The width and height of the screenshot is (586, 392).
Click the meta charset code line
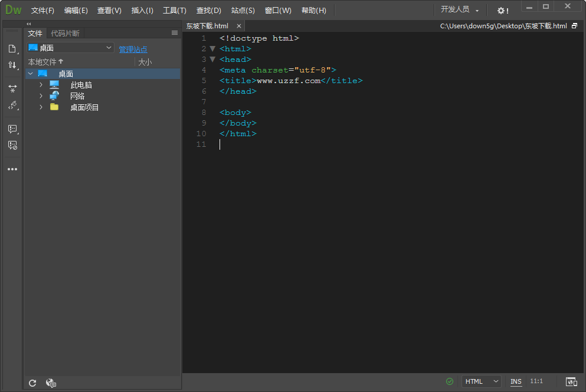tap(278, 70)
